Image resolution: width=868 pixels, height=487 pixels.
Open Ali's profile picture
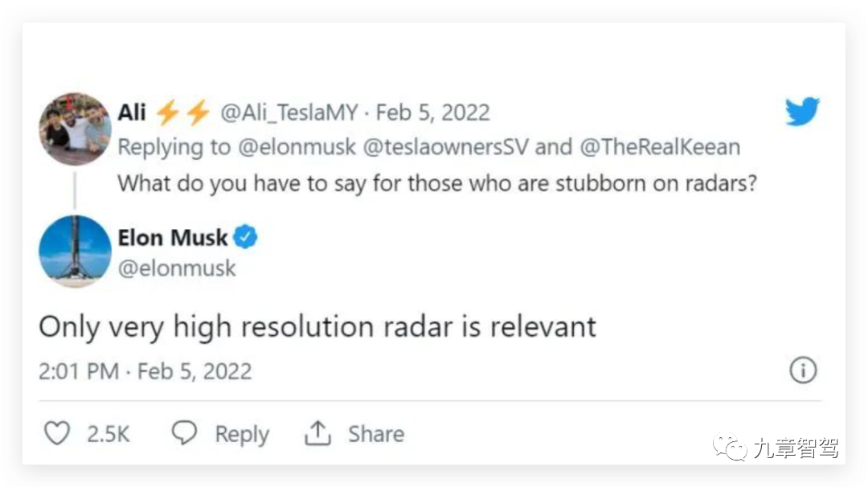pos(75,129)
